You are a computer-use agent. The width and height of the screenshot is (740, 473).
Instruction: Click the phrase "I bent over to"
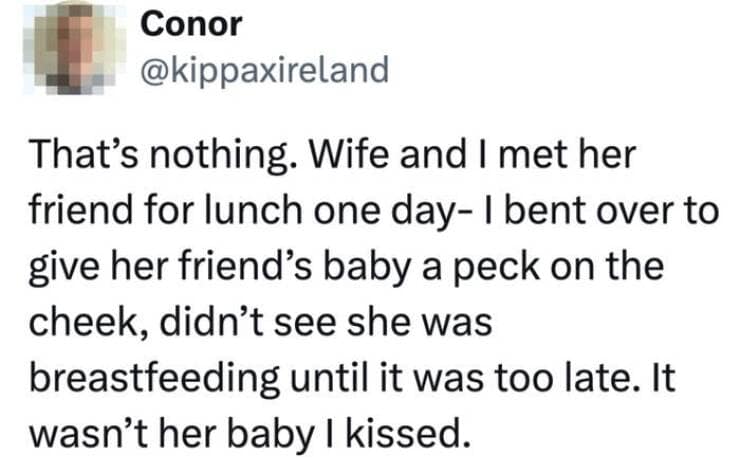609,213
